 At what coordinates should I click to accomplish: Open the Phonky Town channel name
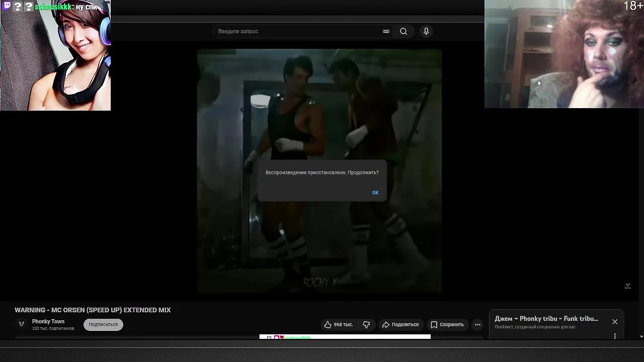(48, 322)
